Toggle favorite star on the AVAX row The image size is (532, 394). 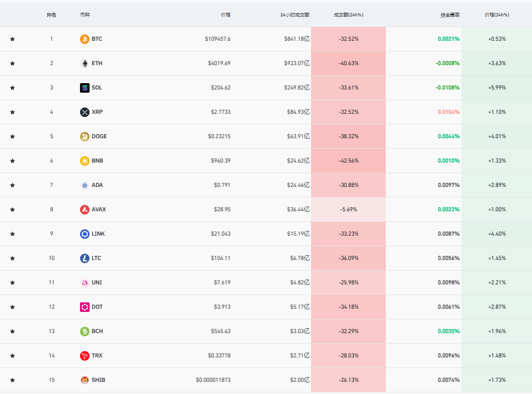(x=12, y=210)
